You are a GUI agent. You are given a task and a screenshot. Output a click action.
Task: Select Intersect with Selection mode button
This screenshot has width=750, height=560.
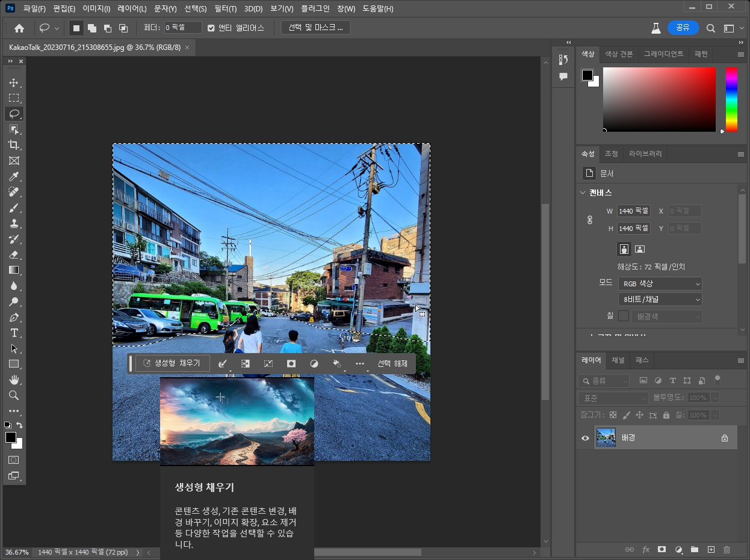123,28
